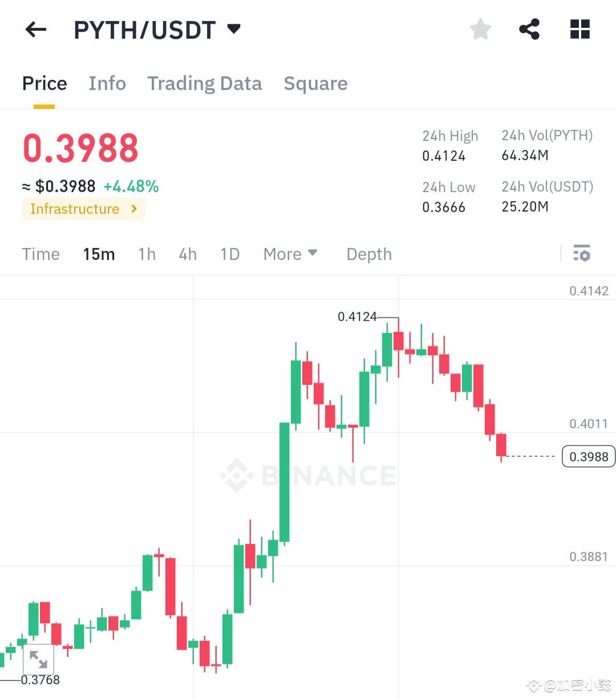Expand the More intervals dropdown

click(290, 254)
